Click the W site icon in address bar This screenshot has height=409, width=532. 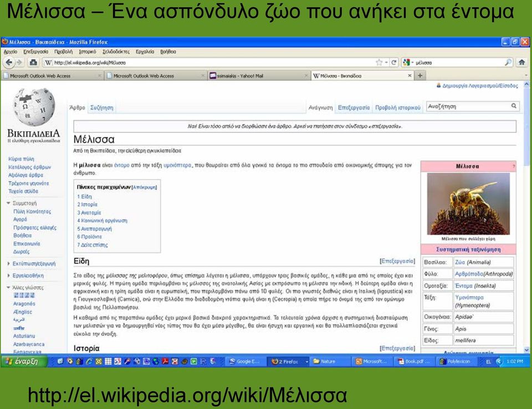[x=48, y=63]
